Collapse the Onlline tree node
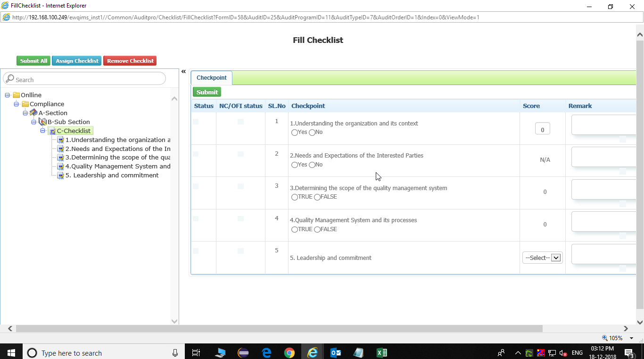 (8, 95)
